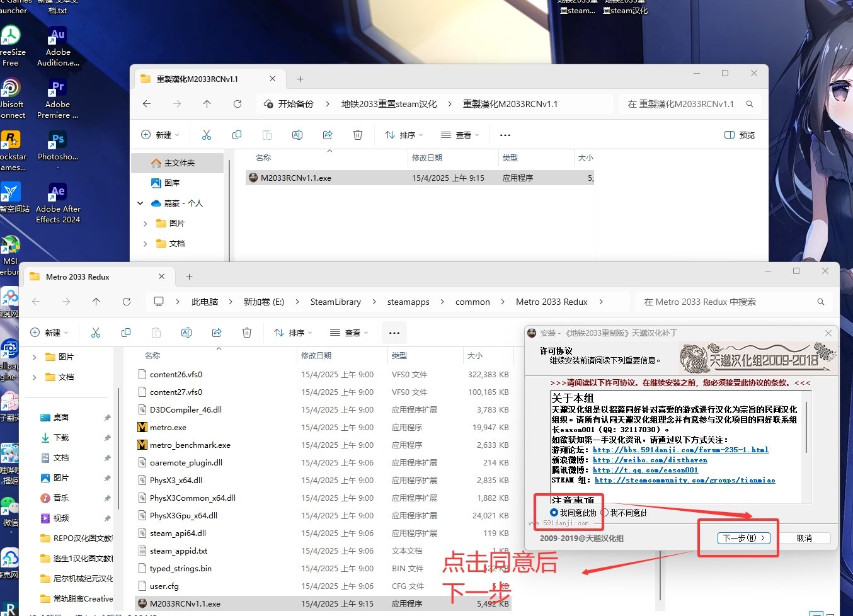Refresh the 重製漢化M2033RCNv1.1 window
This screenshot has height=616, width=853.
tap(238, 104)
